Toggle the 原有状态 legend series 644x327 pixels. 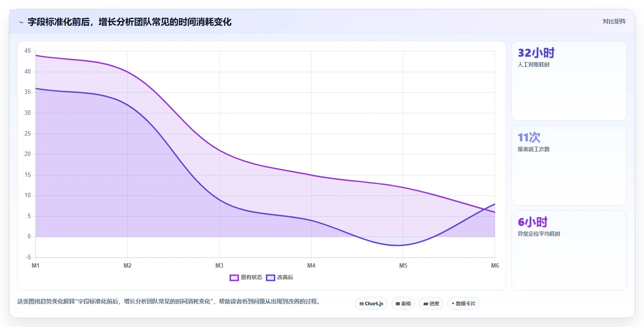246,277
